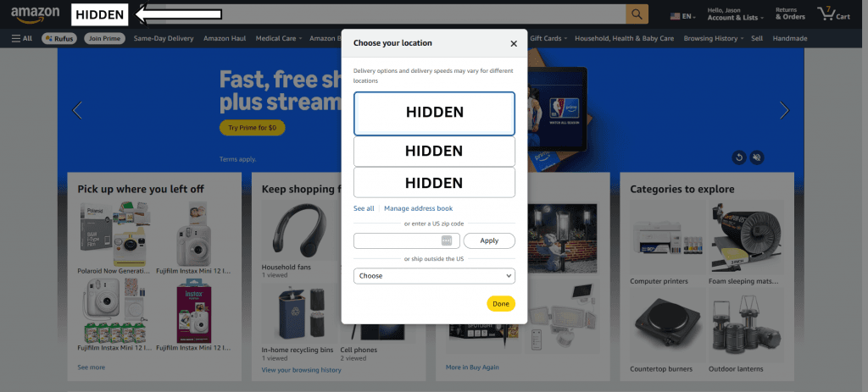868x392 pixels.
Task: Show next banner with right arrow
Action: point(784,111)
